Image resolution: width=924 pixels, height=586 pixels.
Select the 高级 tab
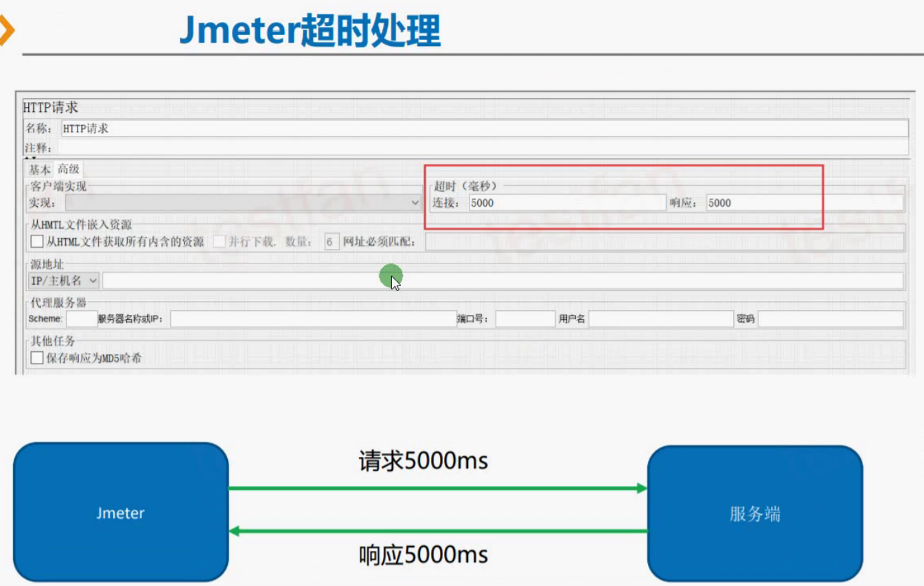(x=68, y=169)
